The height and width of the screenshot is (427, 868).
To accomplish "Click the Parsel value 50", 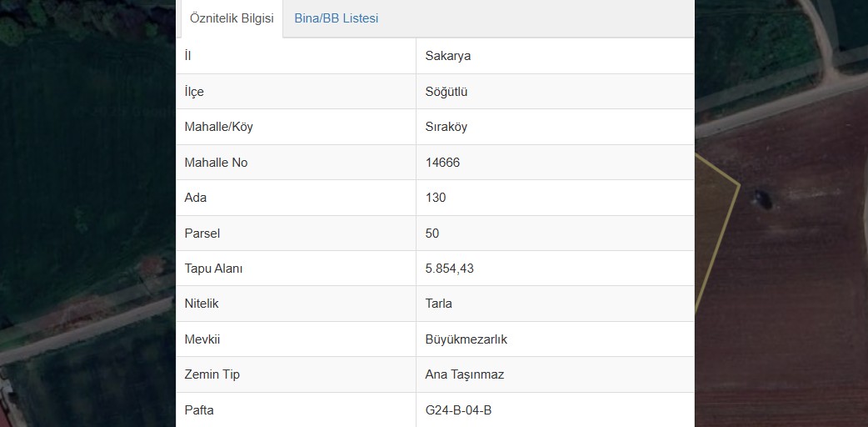I will 432,234.
